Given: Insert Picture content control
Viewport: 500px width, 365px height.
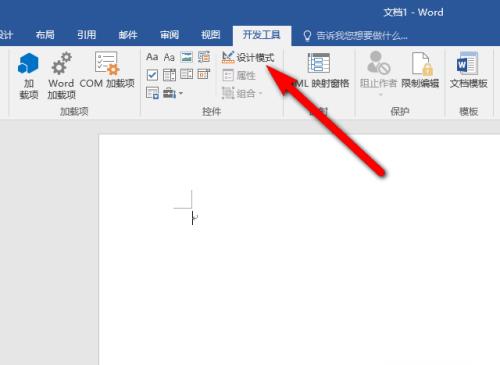Looking at the screenshot, I should 187,57.
